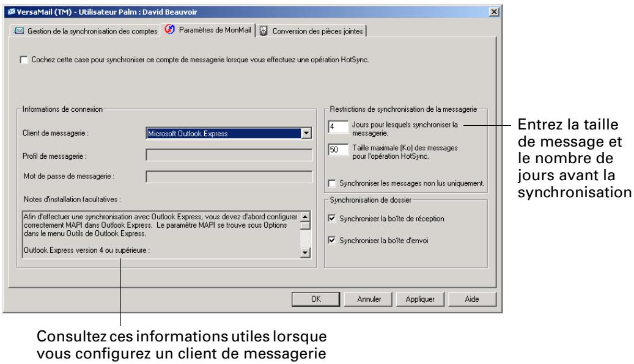Toggle Synchroniser les messages non lus uniquement
Viewport: 634px width, 364px height.
(332, 183)
